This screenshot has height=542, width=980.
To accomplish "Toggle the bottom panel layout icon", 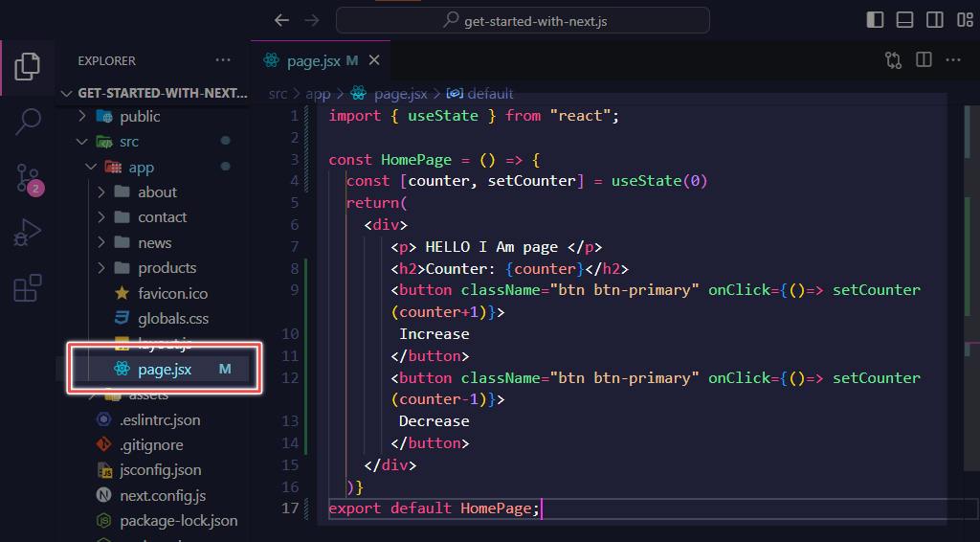I will point(904,20).
